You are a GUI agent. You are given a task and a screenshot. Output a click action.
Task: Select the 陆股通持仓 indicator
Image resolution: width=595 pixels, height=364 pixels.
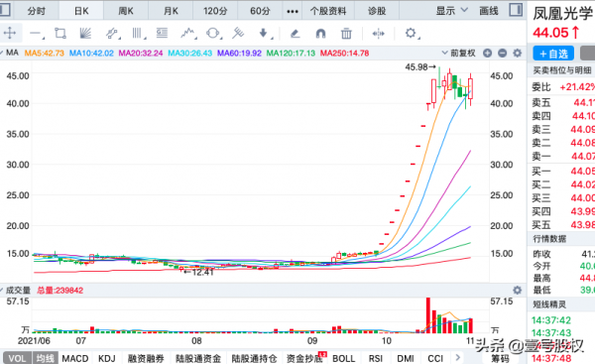click(254, 358)
